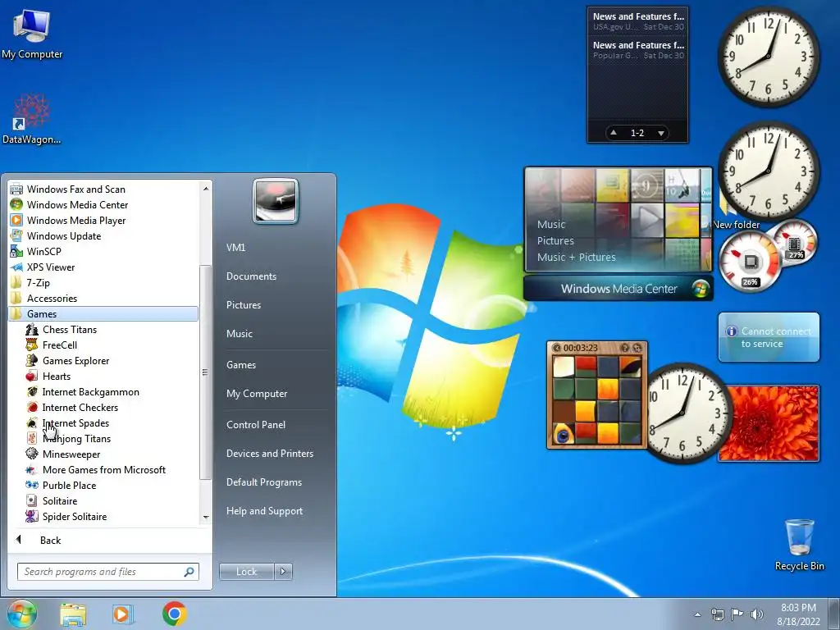
Task: Open first News and Features headline
Action: pos(638,21)
